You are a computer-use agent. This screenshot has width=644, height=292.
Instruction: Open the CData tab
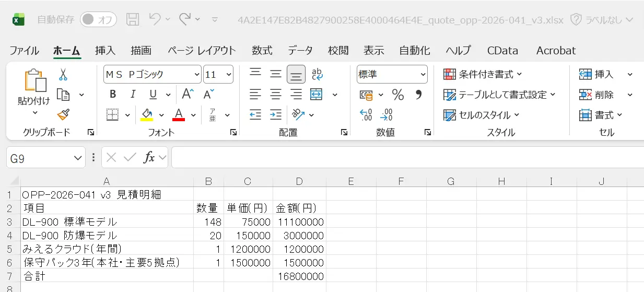point(502,51)
